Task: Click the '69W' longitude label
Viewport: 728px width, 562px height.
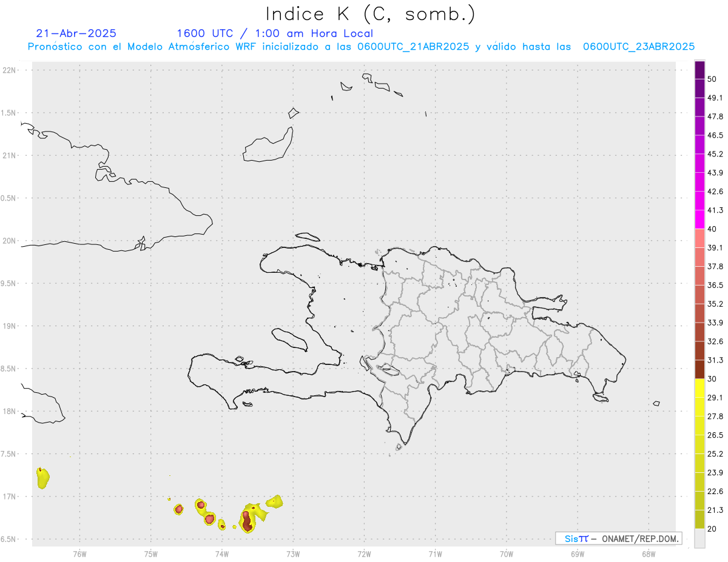Action: pos(577,554)
